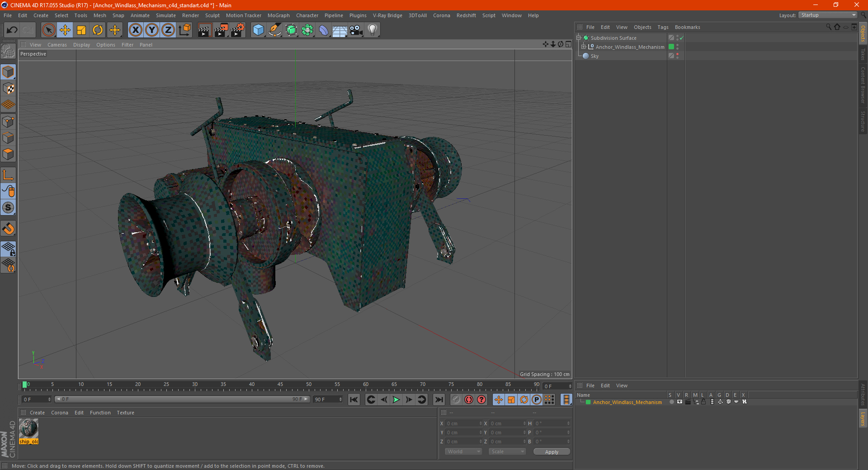Toggle Y-axis lock
This screenshot has height=470, width=868.
152,30
